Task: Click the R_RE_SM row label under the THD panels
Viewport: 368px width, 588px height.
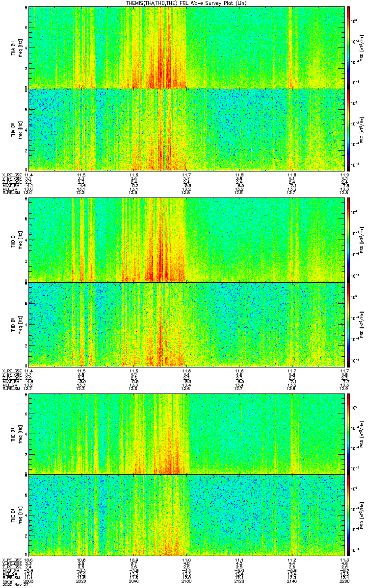Action: tap(12, 388)
